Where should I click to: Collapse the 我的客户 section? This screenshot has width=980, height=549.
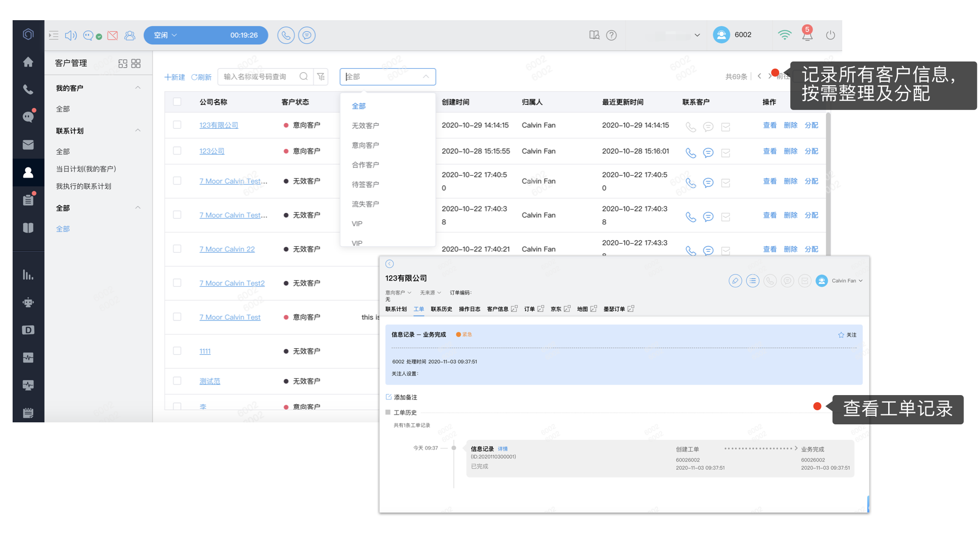[138, 88]
